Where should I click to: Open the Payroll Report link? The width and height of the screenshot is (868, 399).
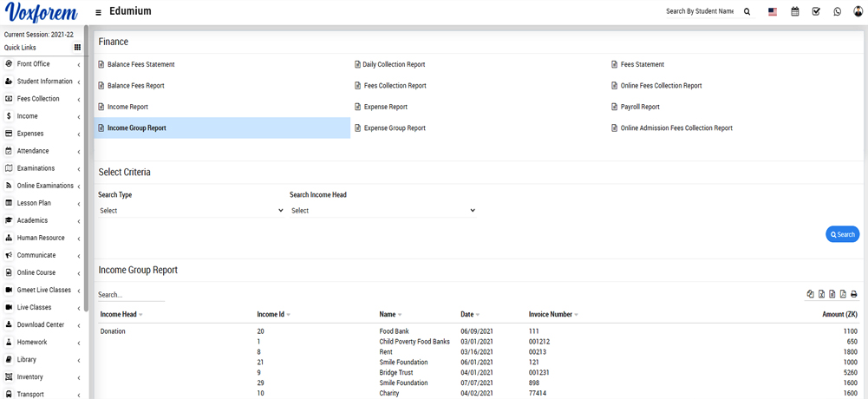(640, 107)
